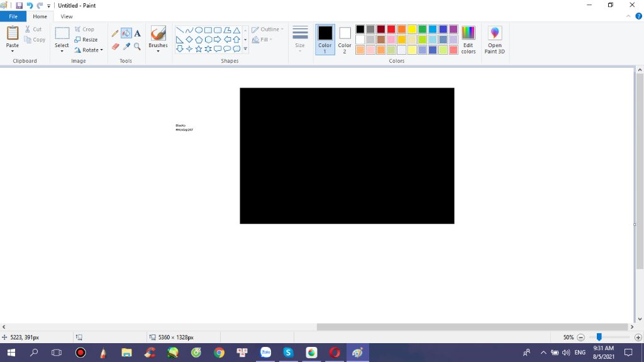Viewport: 644px width, 362px height.
Task: Collapse the ribbon with chevron
Action: tap(628, 16)
